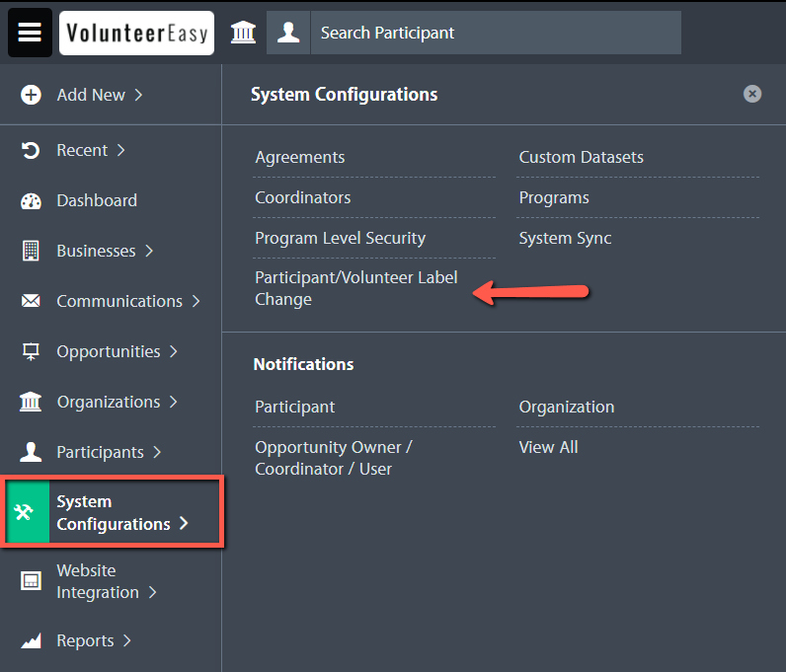Open Participant/Volunteer Label Change link

355,288
